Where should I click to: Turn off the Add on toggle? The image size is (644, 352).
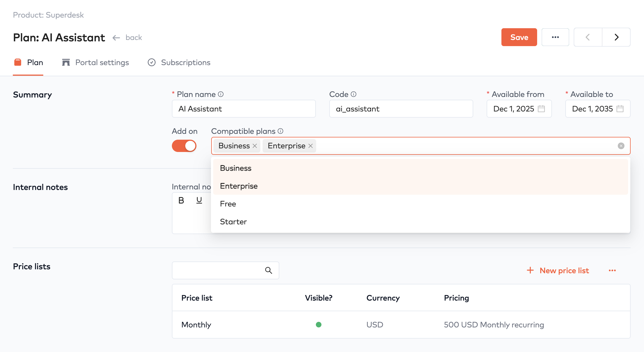coord(184,146)
